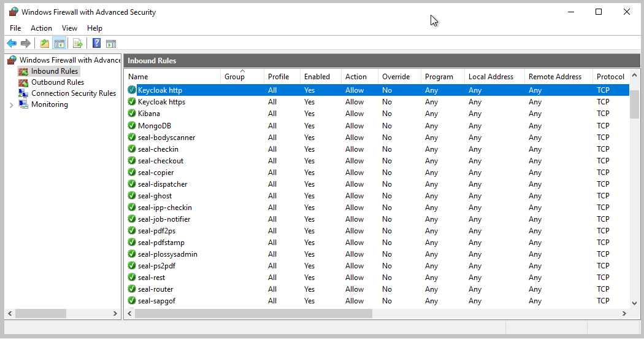644x339 pixels.
Task: Sort by the Override column header
Action: coord(399,77)
